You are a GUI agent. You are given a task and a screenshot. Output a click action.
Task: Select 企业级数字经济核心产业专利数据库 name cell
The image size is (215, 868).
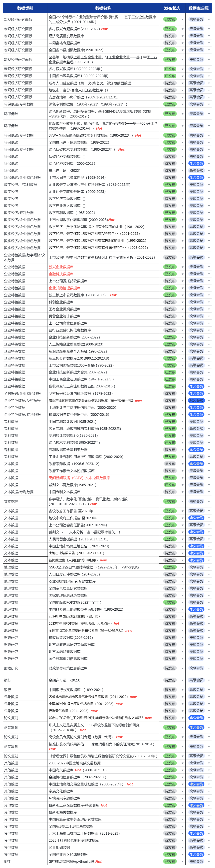[103, 185]
